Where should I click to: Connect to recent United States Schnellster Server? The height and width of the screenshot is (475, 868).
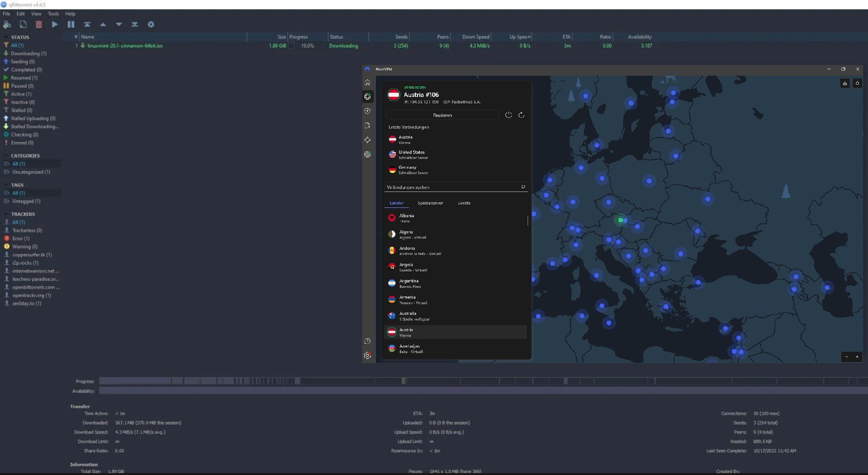456,155
